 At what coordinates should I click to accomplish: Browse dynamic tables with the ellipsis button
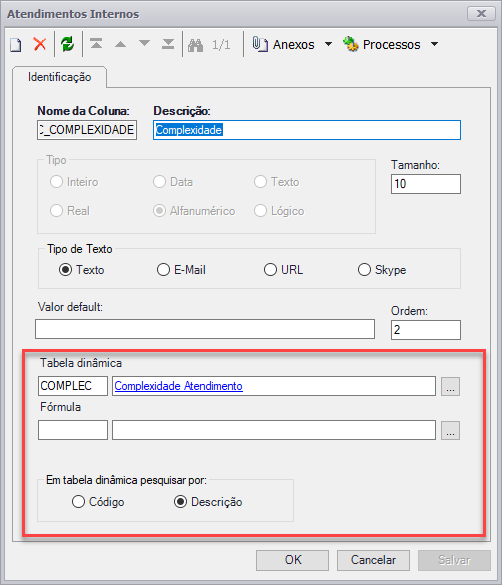450,386
